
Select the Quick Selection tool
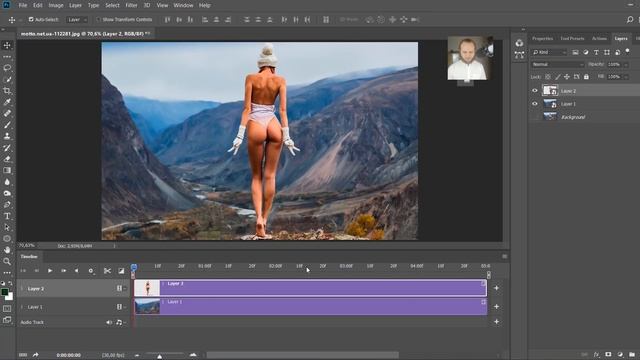7,79
